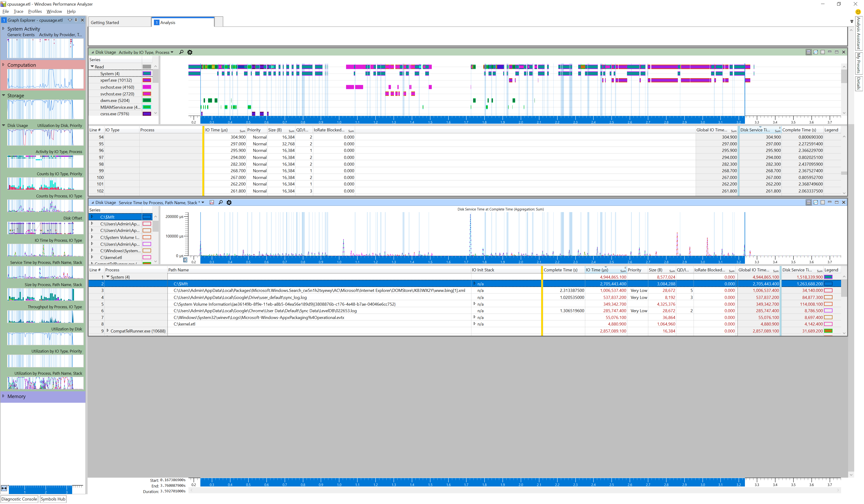Switch bottom Disk Usage panel to table-only view

[822, 202]
